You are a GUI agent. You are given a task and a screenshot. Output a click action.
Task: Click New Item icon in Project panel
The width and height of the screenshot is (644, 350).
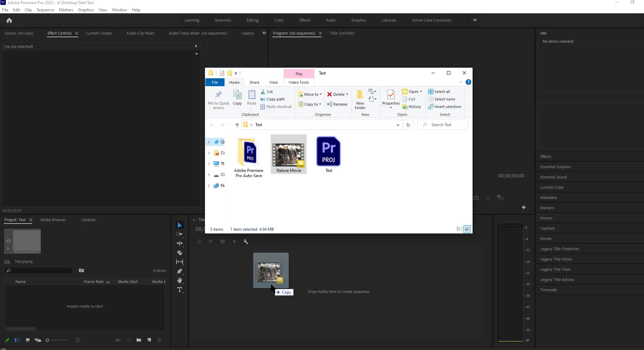pyautogui.click(x=149, y=340)
